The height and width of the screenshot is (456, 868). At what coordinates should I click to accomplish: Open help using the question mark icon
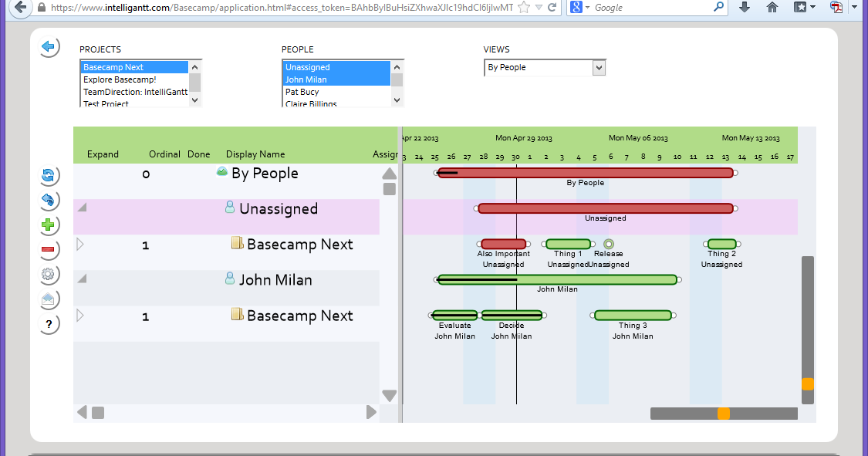pos(49,324)
